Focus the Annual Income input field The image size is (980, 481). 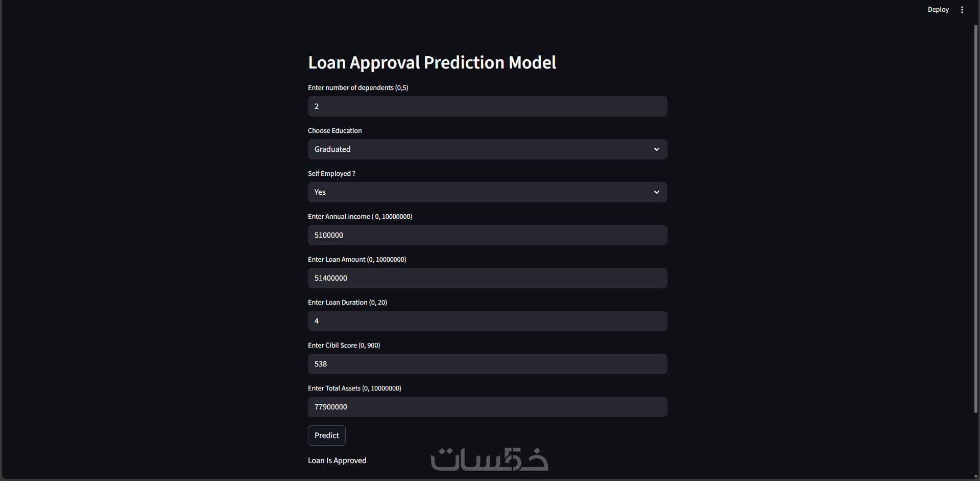point(487,235)
